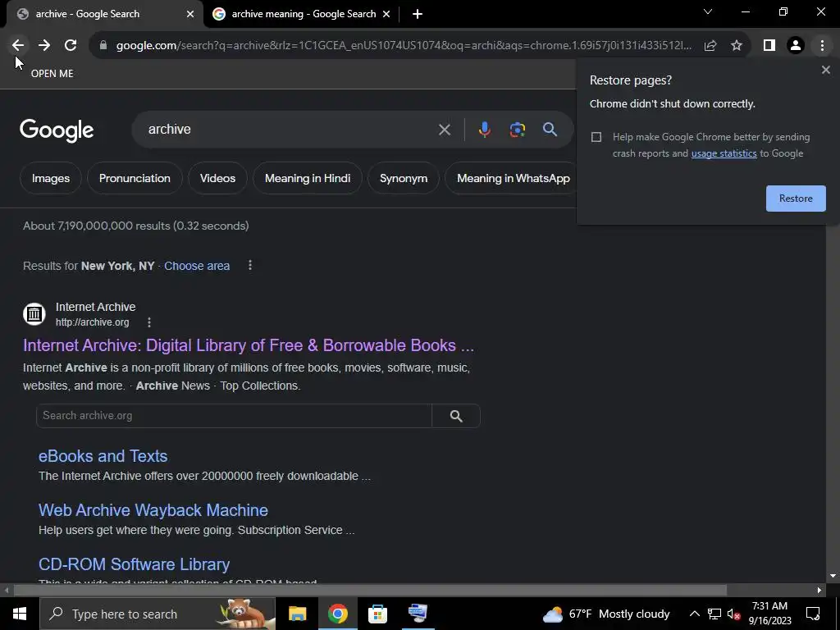Open the 'OPEN ME' bookmark
The image size is (840, 630).
coord(52,74)
